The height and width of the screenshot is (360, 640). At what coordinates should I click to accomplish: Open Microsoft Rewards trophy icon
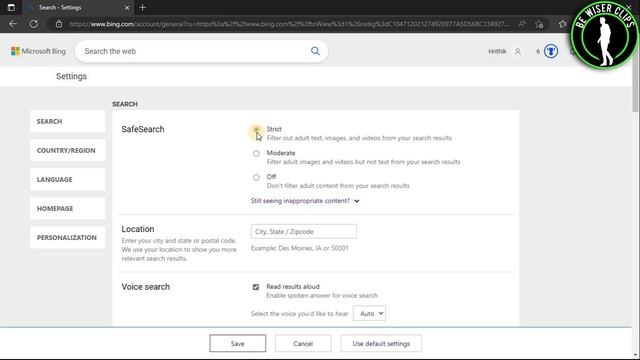coord(551,51)
